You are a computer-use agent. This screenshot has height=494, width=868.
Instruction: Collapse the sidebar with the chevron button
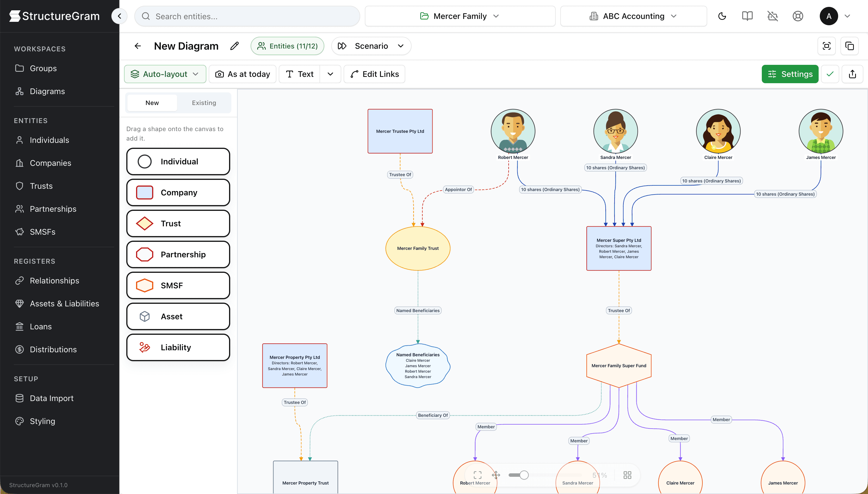click(x=119, y=16)
